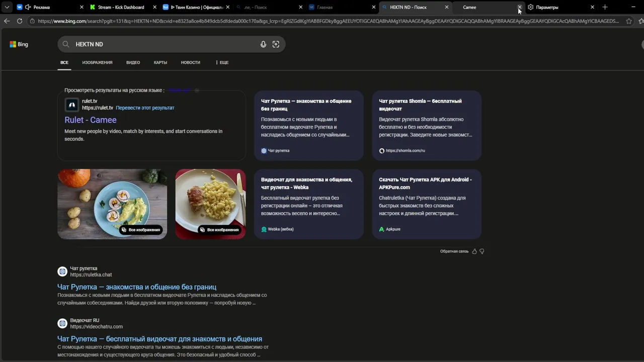Screen dimensions: 644x362
Task: Expand the ЕЩЕ more filters menu
Action: [x=222, y=62]
